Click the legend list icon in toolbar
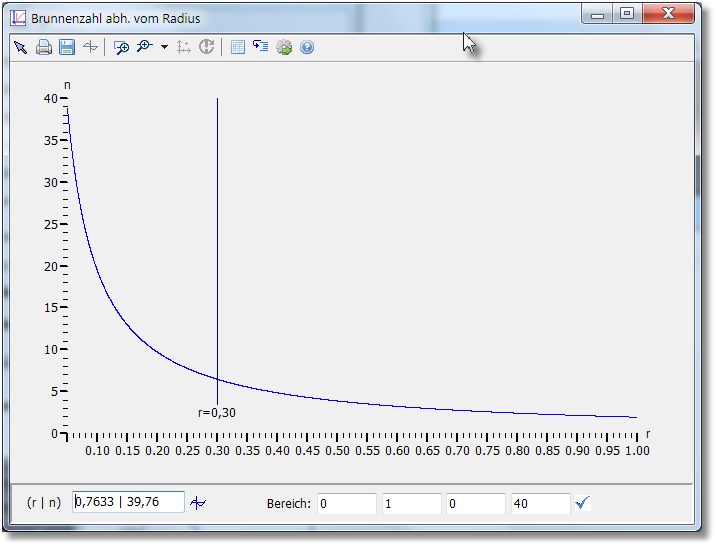This screenshot has width=716, height=546. click(260, 47)
